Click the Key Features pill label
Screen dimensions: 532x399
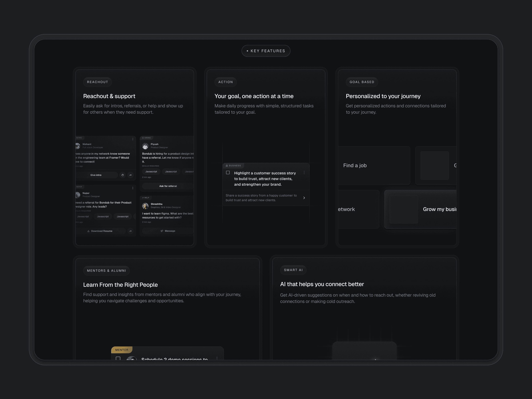click(266, 51)
